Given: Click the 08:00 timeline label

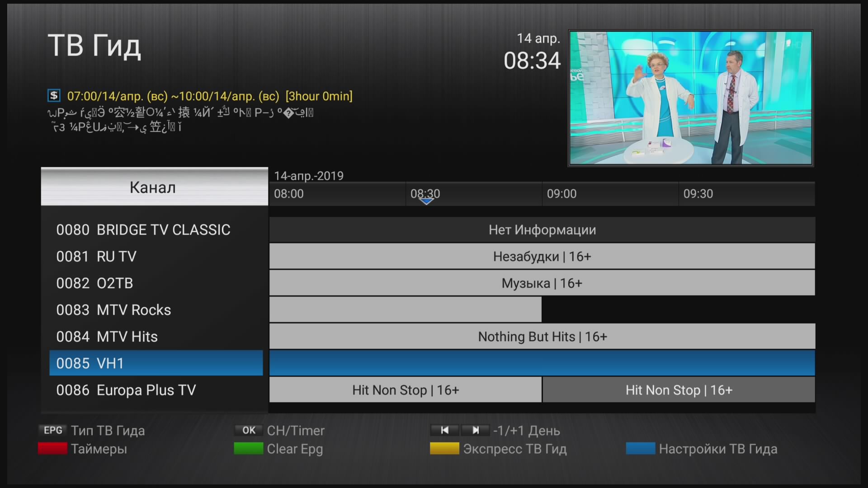Looking at the screenshot, I should pyautogui.click(x=289, y=194).
